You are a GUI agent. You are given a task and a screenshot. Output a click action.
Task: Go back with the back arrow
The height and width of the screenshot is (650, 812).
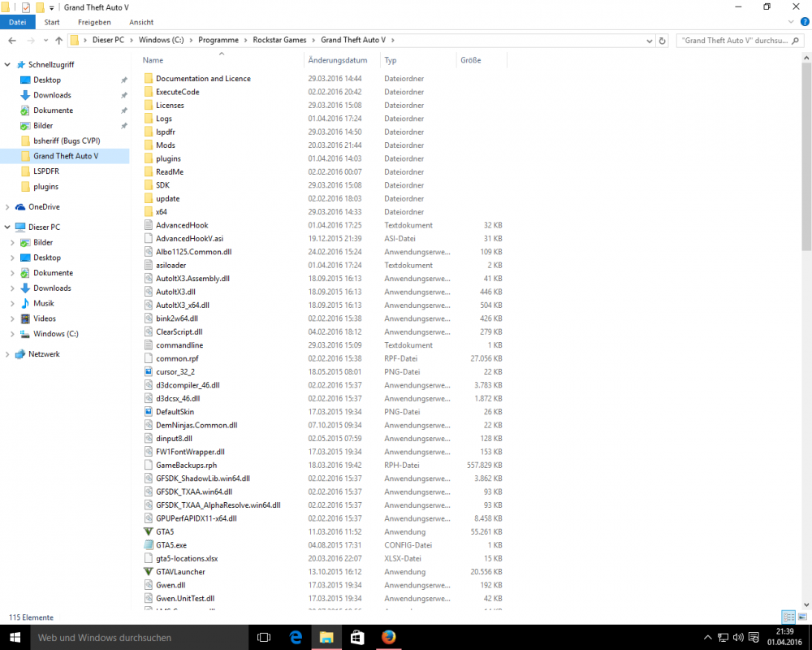(x=12, y=41)
